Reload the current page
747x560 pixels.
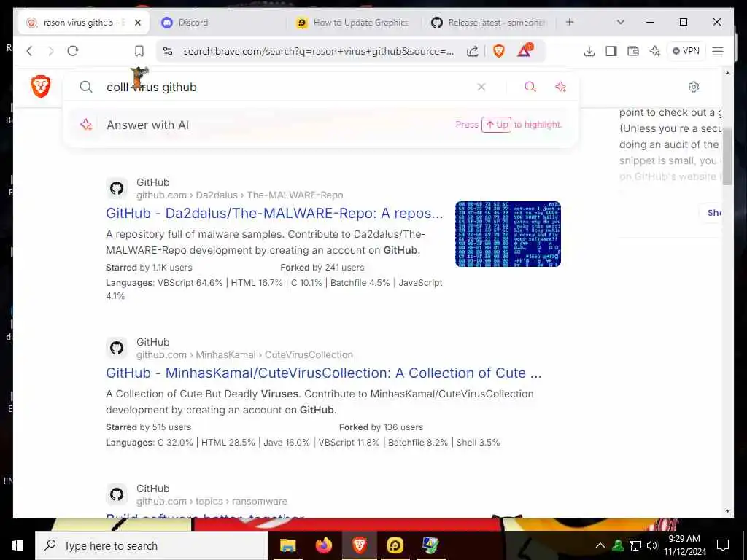click(x=73, y=51)
